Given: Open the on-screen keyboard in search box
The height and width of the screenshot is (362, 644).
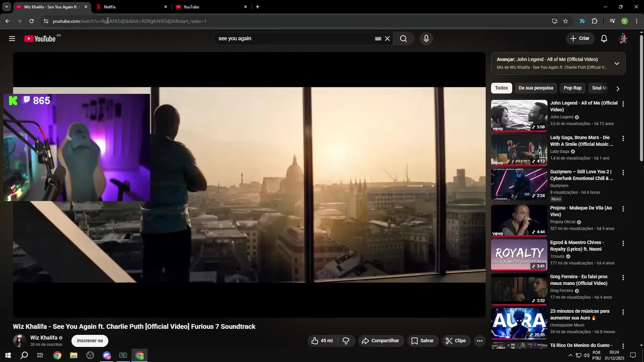Looking at the screenshot, I should tap(378, 39).
